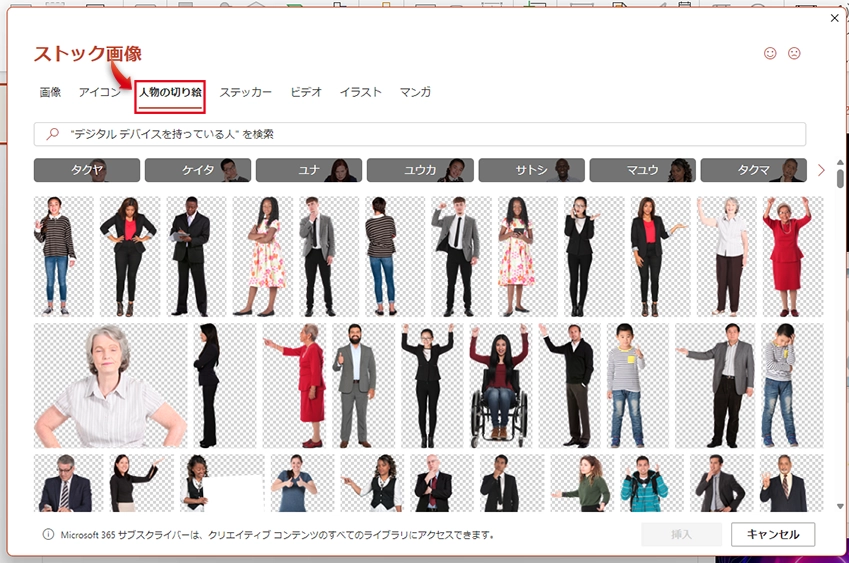Click scrollbar down arrow at the bottom
Screen dimensions: 849x563
[840, 507]
